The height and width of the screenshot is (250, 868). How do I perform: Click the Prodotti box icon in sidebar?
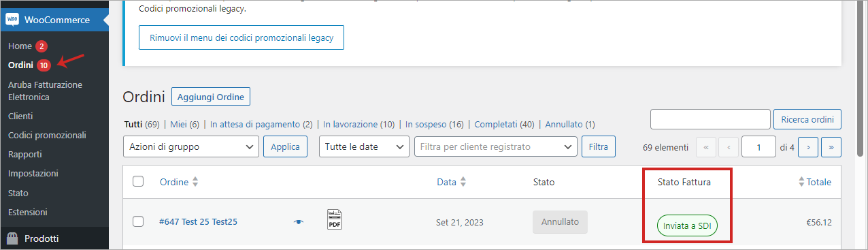[x=12, y=238]
